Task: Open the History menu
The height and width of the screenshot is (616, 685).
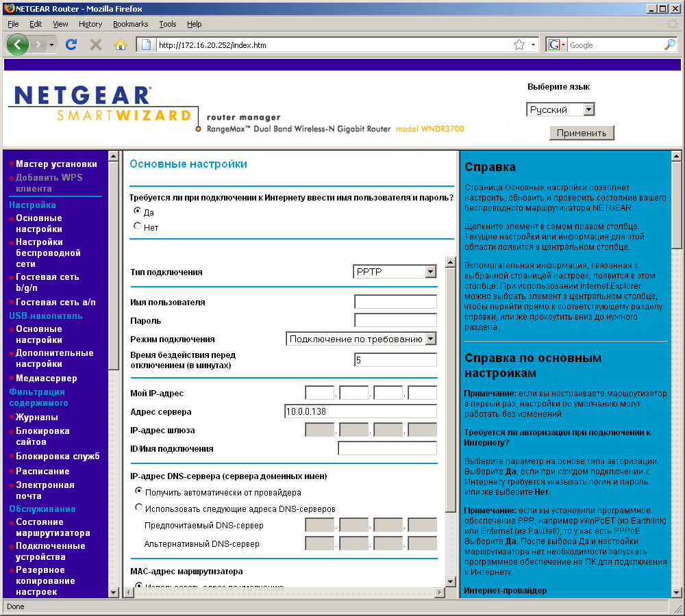Action: 90,24
